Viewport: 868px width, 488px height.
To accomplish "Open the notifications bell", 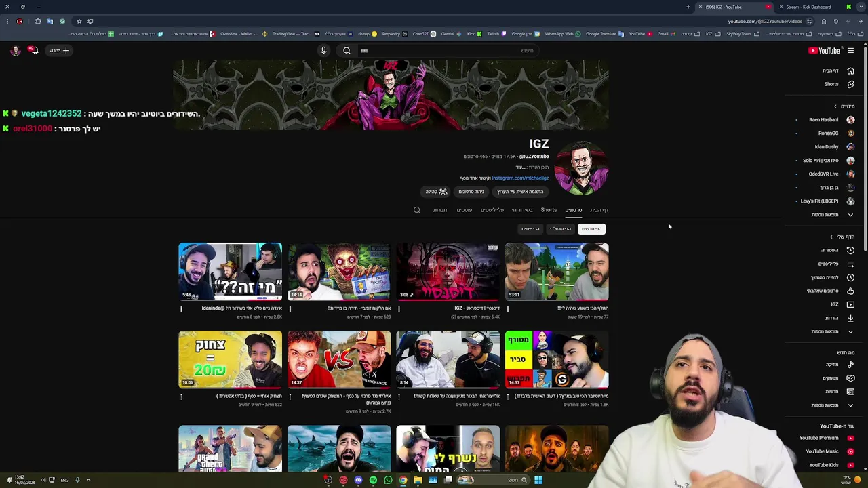I will 32,50.
